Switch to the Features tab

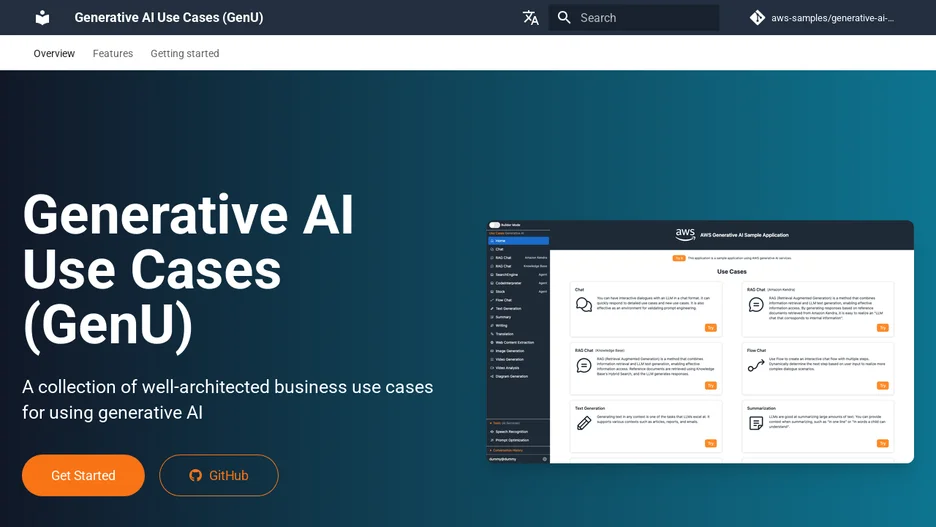pyautogui.click(x=113, y=53)
